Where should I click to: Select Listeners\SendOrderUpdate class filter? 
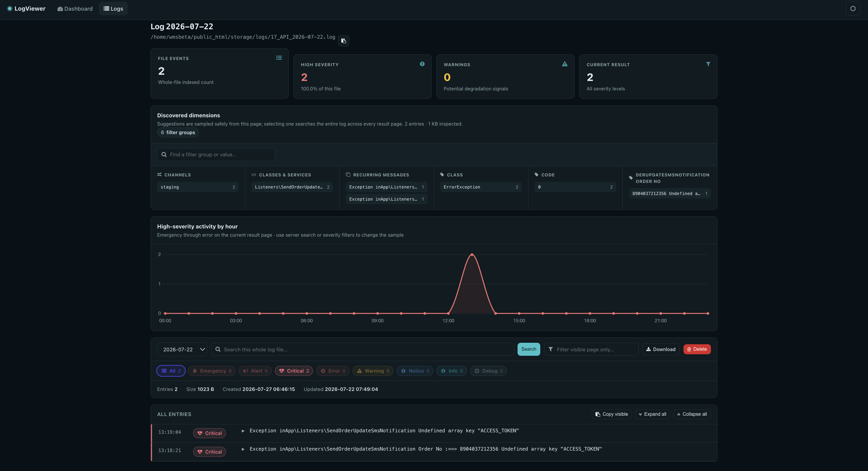pyautogui.click(x=292, y=187)
